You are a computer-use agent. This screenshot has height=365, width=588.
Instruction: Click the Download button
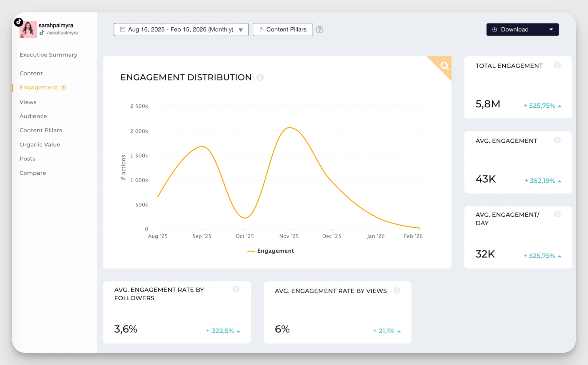[x=514, y=29]
